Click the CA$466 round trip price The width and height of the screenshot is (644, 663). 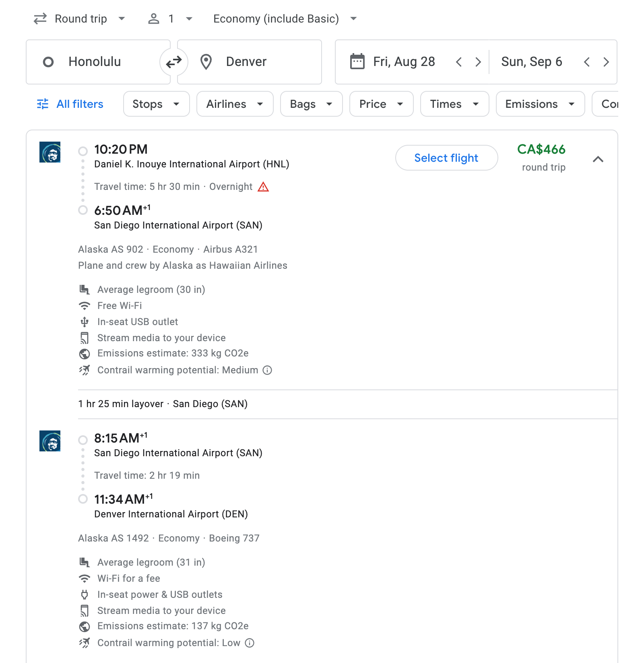click(x=541, y=150)
